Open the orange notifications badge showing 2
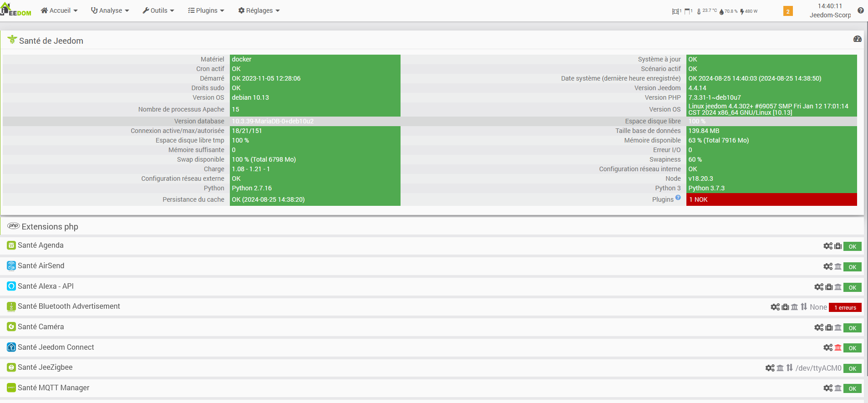The image size is (868, 403). [788, 11]
